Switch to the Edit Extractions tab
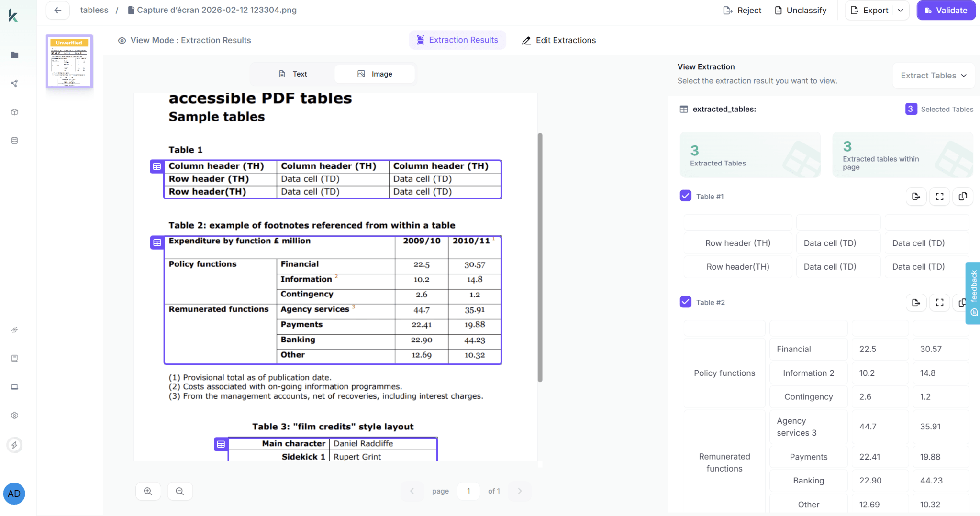The width and height of the screenshot is (980, 516). click(558, 40)
